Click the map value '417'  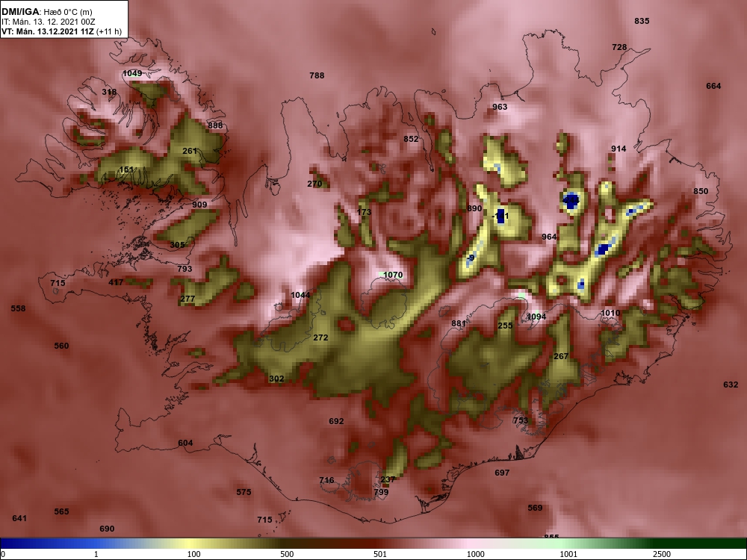pos(116,282)
